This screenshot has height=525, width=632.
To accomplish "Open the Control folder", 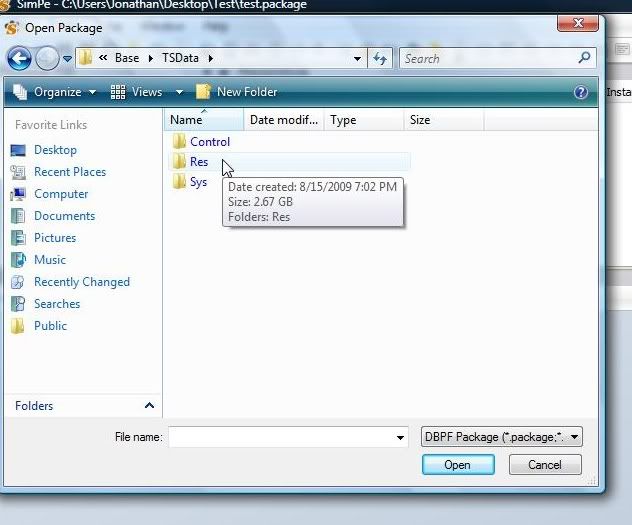I will click(x=209, y=142).
